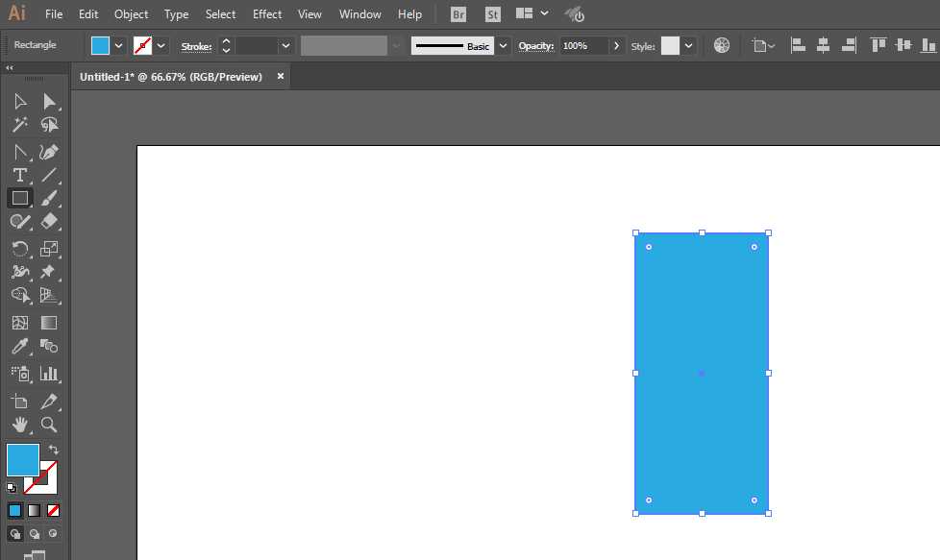
Task: Select the Eyedropper tool
Action: click(x=20, y=346)
